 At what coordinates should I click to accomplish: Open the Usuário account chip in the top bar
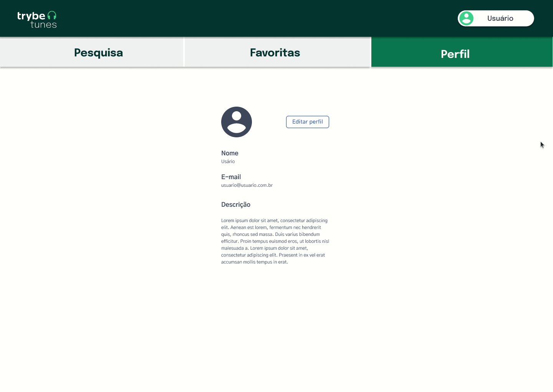[x=495, y=18]
